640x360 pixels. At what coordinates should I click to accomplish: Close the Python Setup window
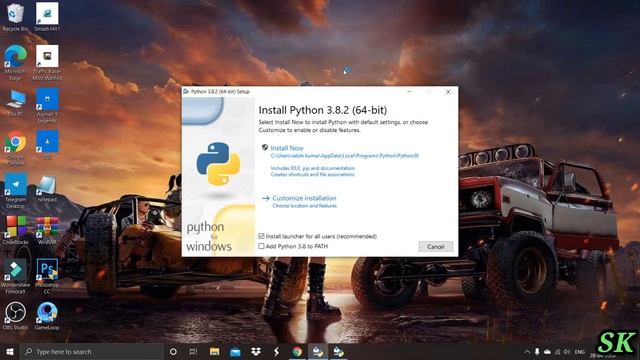(448, 92)
